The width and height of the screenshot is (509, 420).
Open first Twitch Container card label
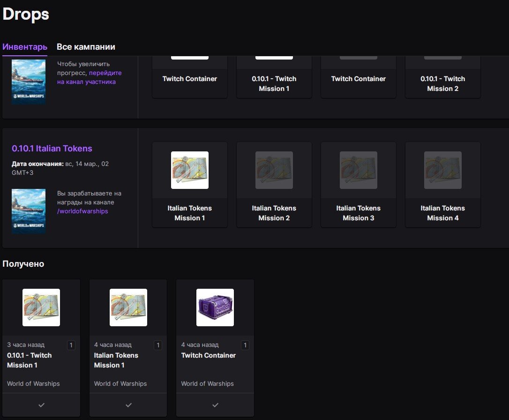click(189, 79)
